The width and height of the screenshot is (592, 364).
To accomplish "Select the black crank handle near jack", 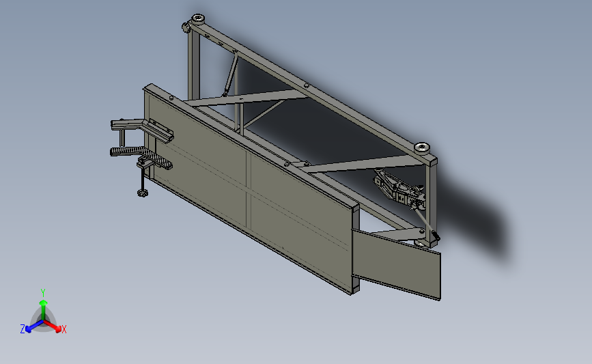I will tap(436, 236).
